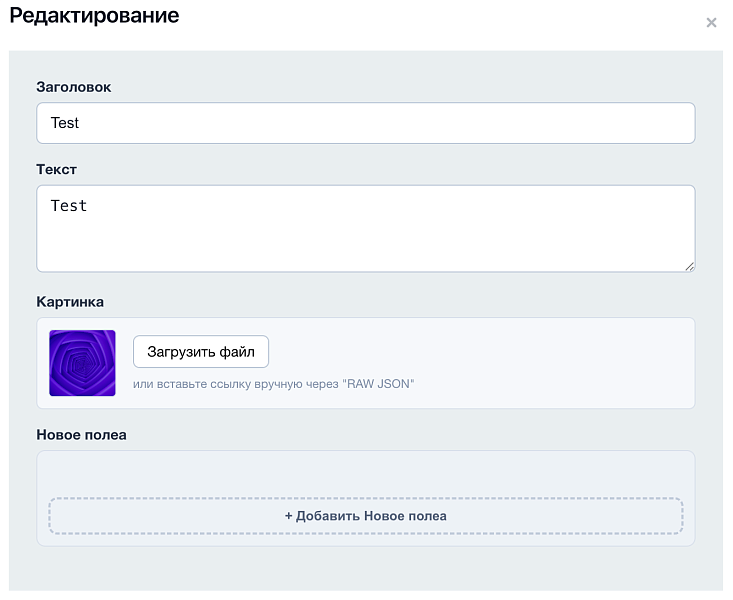Click the plus sign in Добавить Новое полеа
733x600 pixels.
tap(288, 516)
